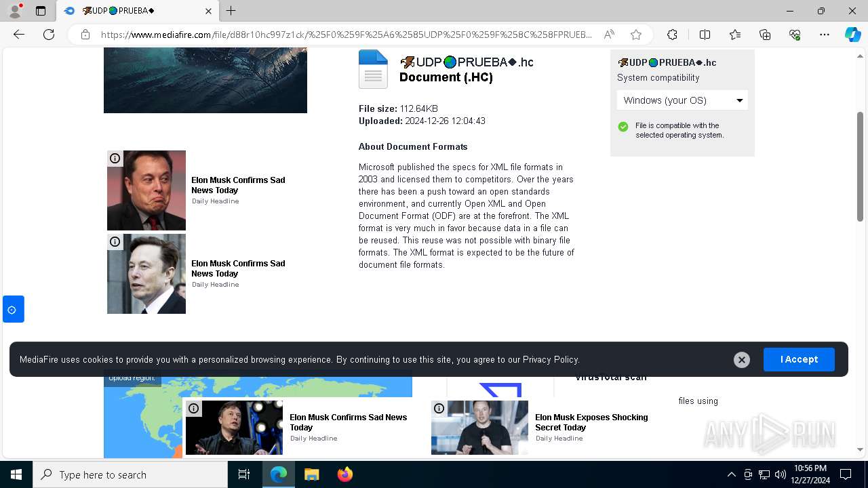Image resolution: width=868 pixels, height=488 pixels.
Task: Close the UDP PRUEBA browser tab
Action: [208, 11]
